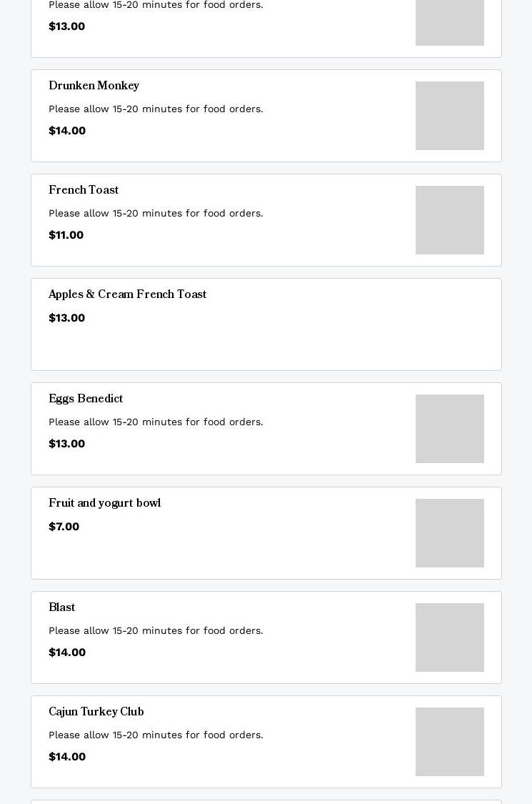Image resolution: width=532 pixels, height=804 pixels.
Task: Click the $14.00 price under Drunken Monkey
Action: (x=67, y=131)
